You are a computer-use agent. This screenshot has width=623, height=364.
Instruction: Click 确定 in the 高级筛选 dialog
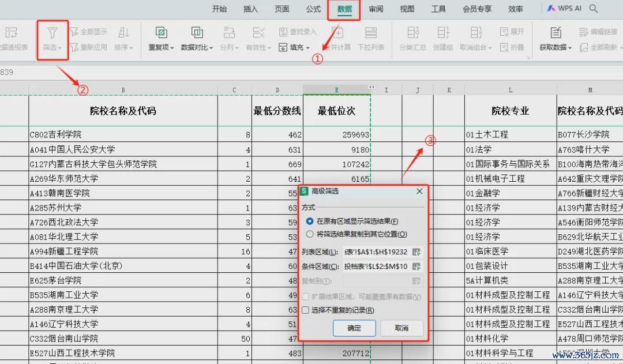tap(354, 328)
